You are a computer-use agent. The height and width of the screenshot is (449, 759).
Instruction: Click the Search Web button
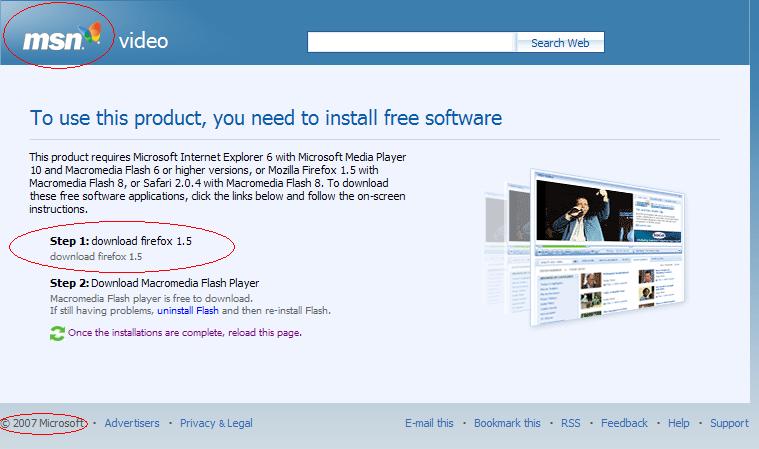tap(560, 43)
